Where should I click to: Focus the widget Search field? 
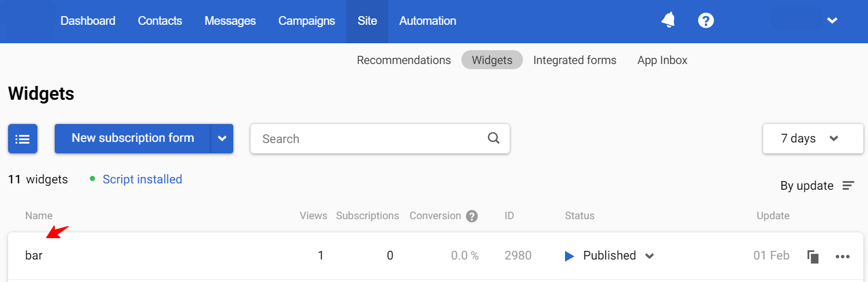[x=369, y=139]
